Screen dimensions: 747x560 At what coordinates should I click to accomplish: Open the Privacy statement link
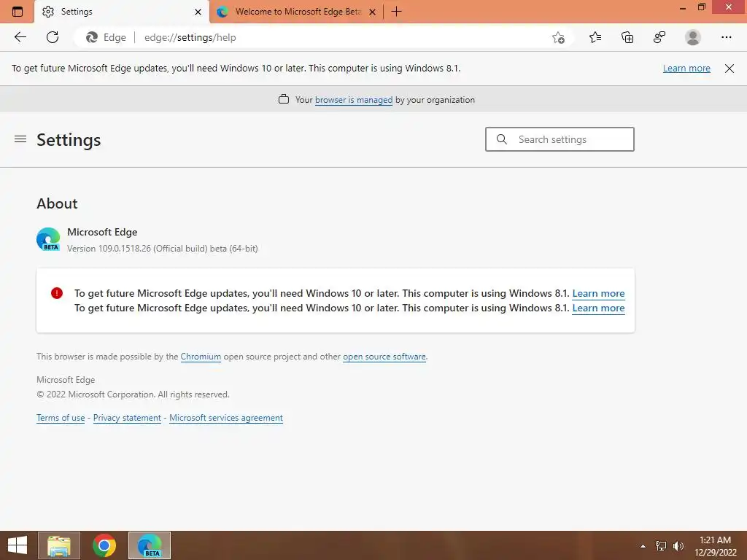tap(127, 418)
